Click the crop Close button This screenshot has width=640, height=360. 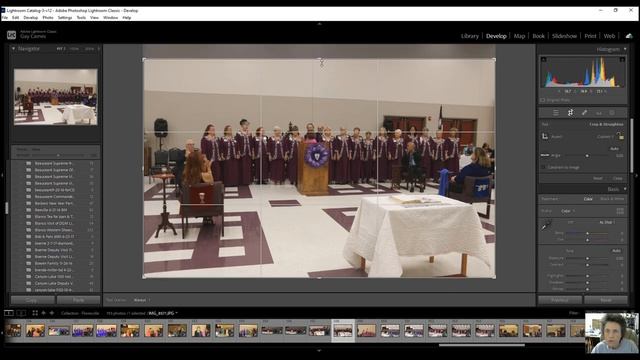tap(618, 178)
